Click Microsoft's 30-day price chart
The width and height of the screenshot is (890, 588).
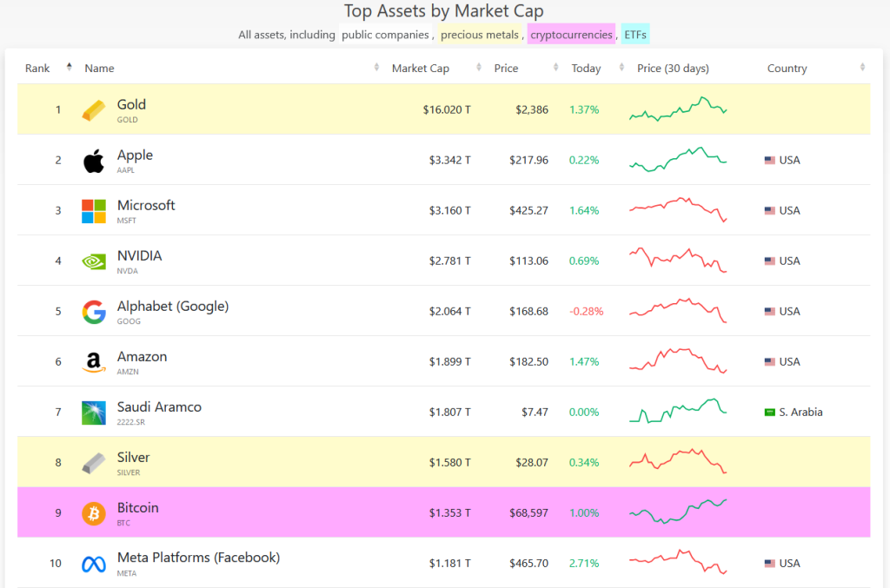(x=678, y=209)
